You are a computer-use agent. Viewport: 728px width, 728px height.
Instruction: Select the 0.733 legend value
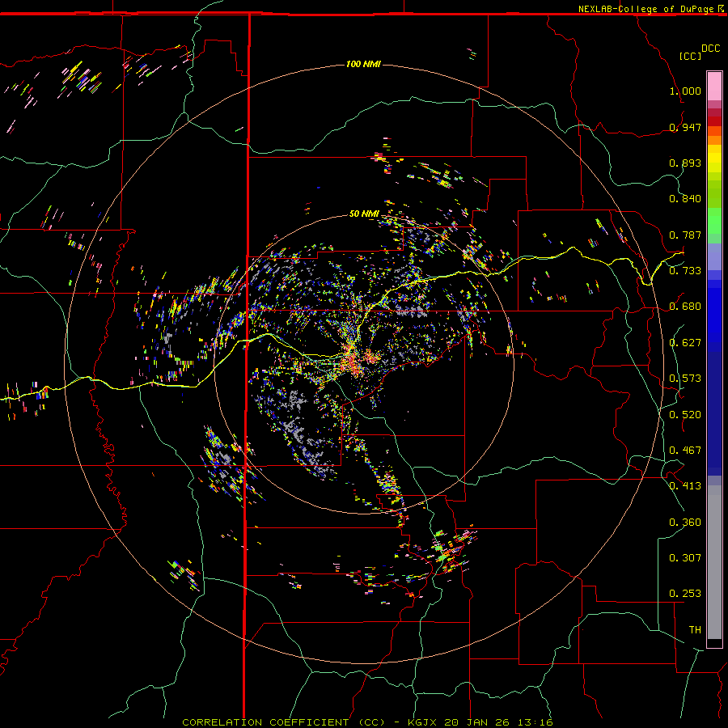[685, 271]
